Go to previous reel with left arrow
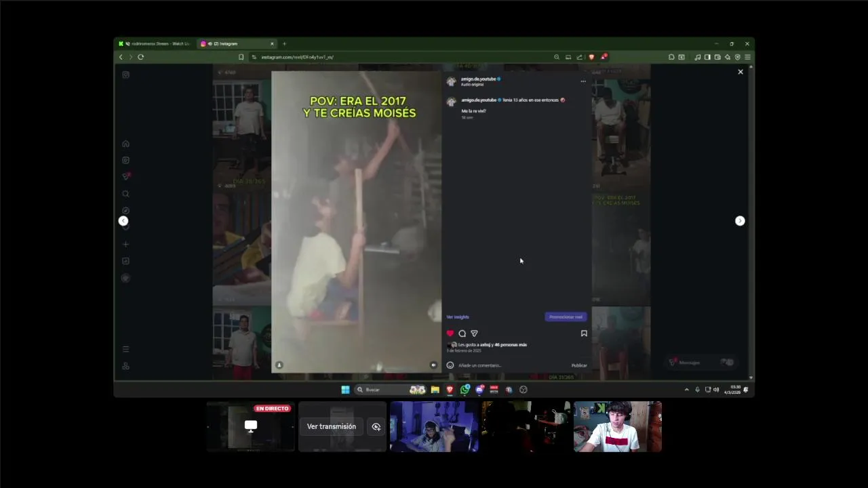Screen dimensions: 868x488 pos(123,221)
